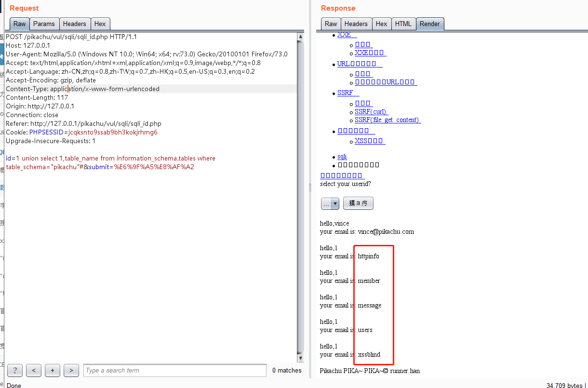Open Request Headers tab
This screenshot has width=588, height=388.
coord(74,24)
